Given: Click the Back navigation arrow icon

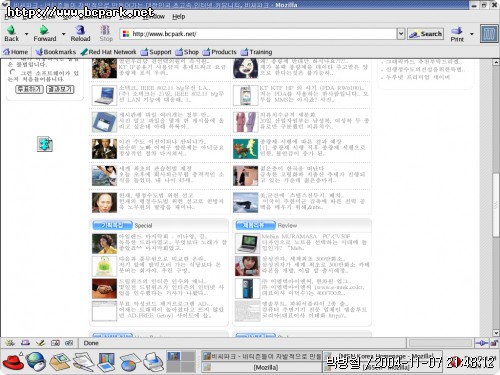Looking at the screenshot, I should 11,30.
